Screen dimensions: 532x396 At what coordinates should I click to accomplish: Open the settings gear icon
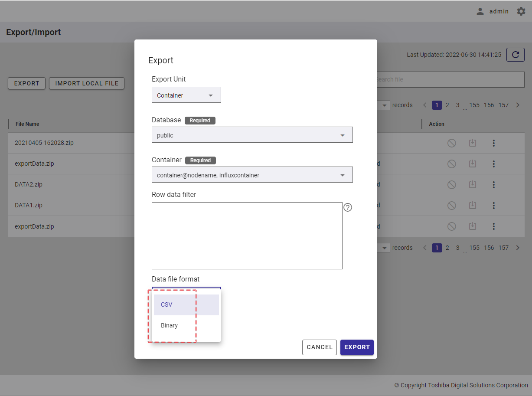[x=521, y=11]
